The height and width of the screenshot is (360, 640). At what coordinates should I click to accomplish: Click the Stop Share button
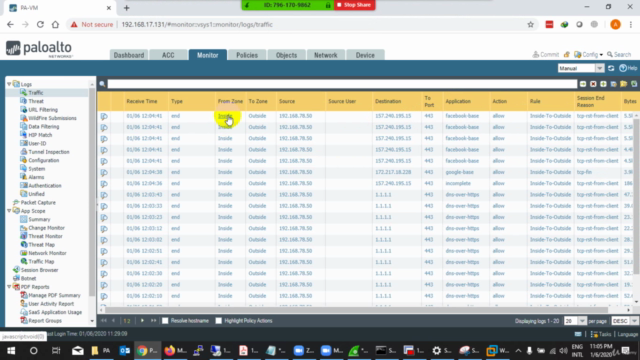(x=354, y=5)
